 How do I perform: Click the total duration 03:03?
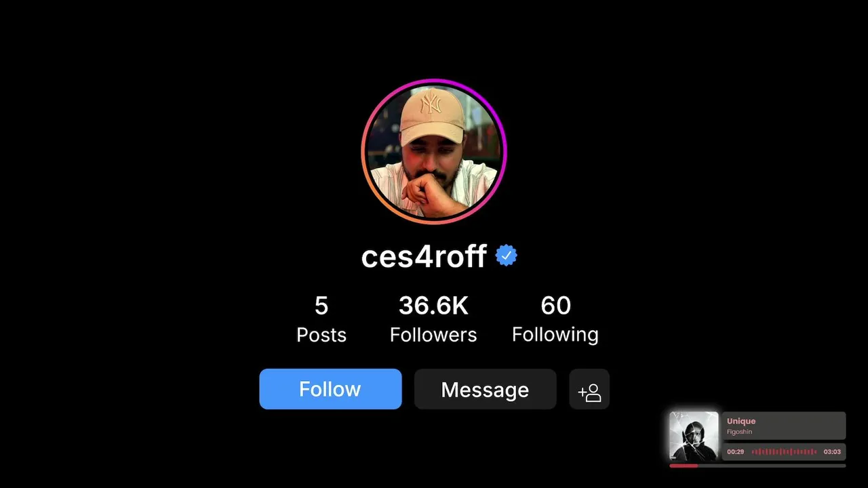[832, 451]
